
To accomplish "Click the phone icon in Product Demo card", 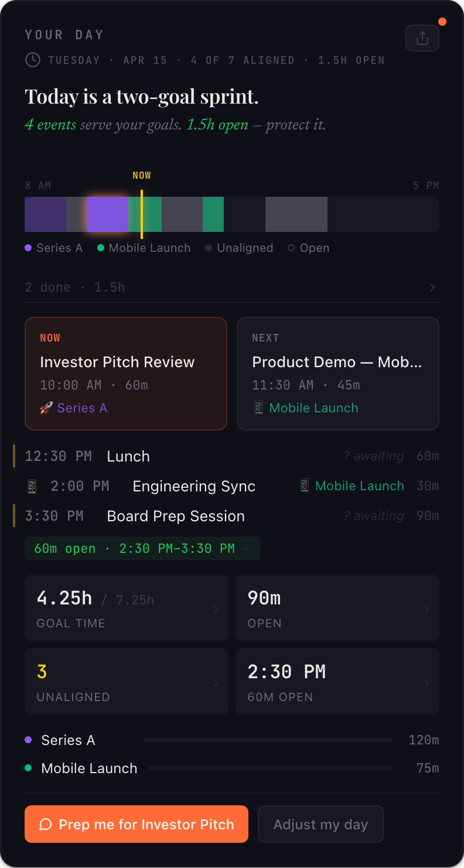I will (x=258, y=408).
